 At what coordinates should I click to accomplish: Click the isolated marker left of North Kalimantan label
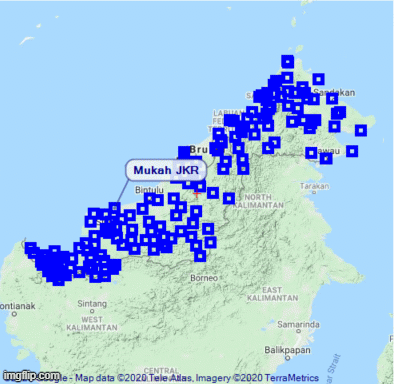(229, 199)
